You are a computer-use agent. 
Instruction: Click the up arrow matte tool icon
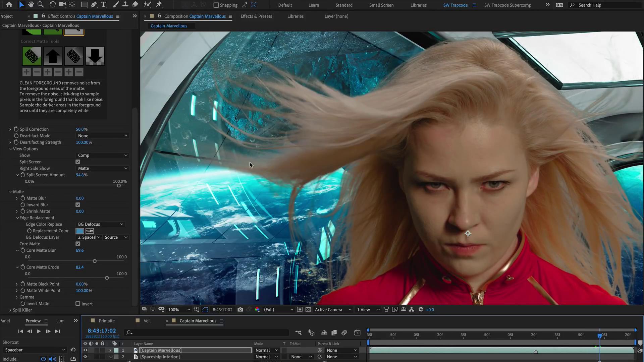pyautogui.click(x=53, y=56)
